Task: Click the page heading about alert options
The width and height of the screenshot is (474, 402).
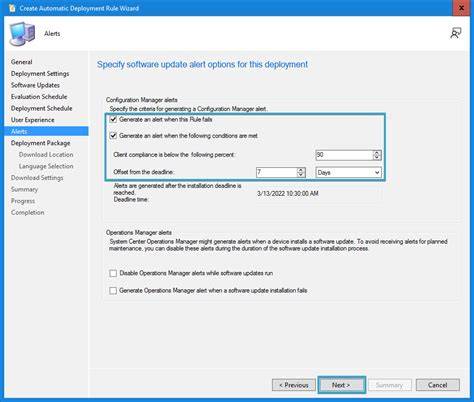Action: (202, 64)
